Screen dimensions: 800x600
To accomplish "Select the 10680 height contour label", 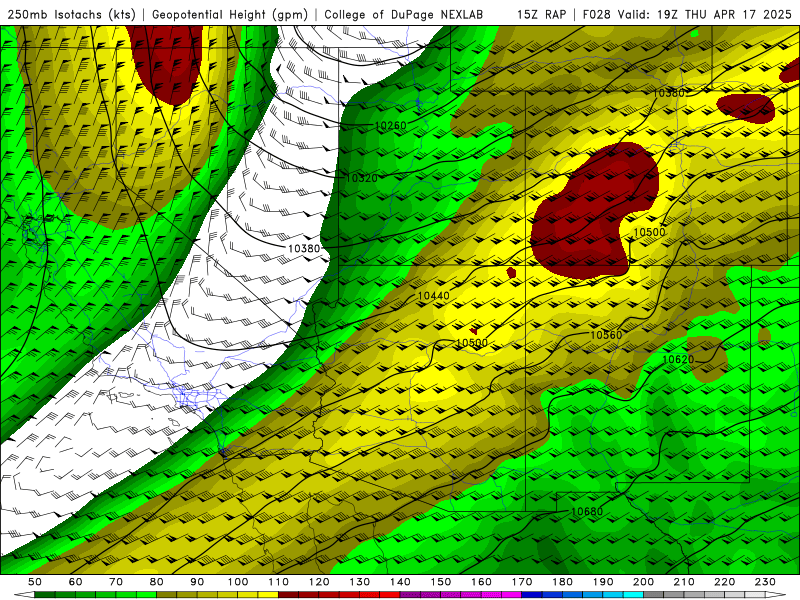I will click(587, 511).
